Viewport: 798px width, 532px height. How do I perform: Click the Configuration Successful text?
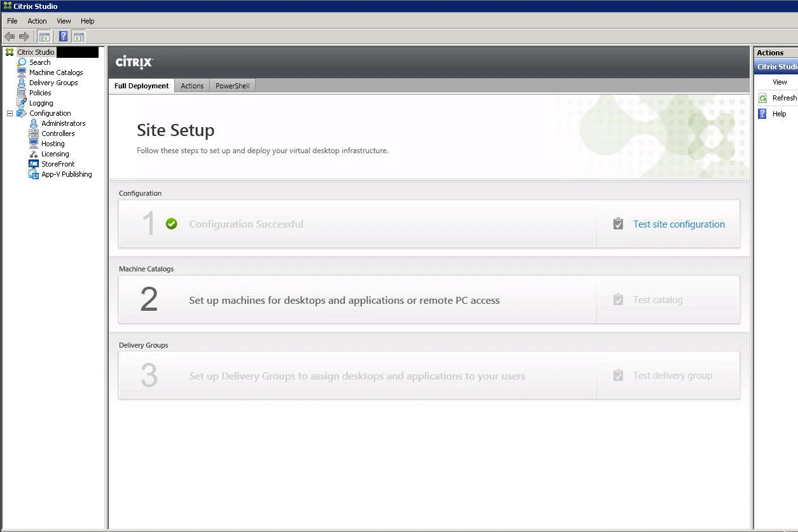[246, 224]
